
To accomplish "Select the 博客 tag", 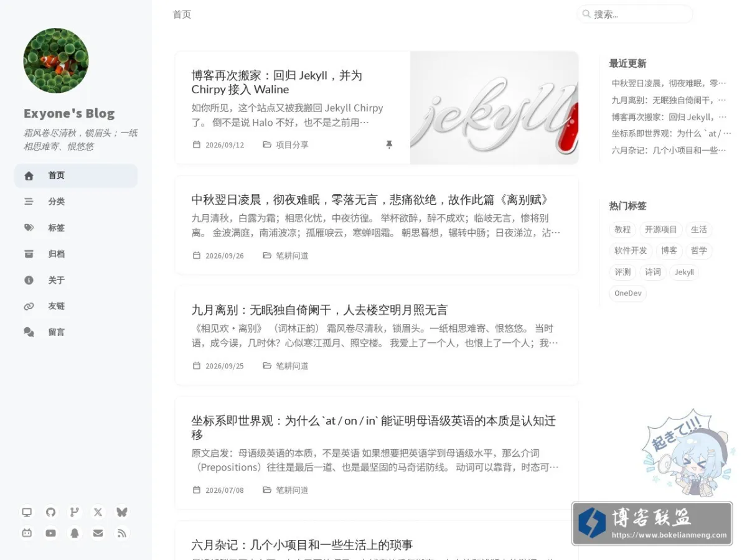I will (x=669, y=251).
